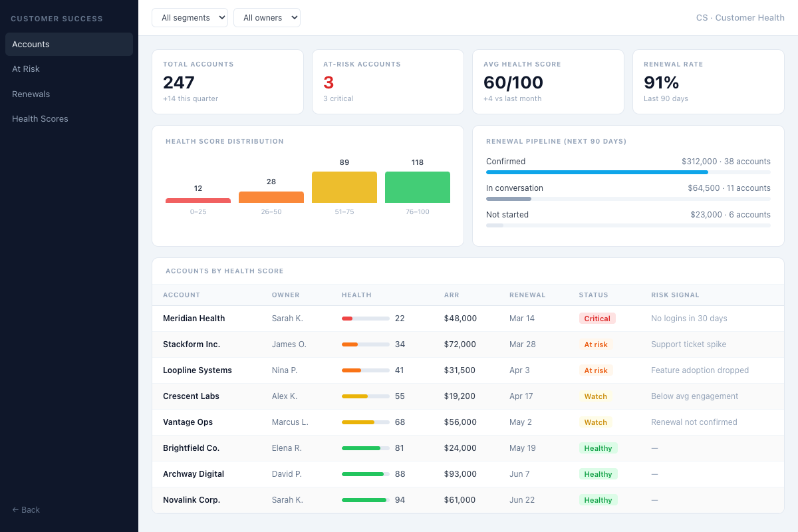Open the Meridian Health account row

tap(194, 318)
